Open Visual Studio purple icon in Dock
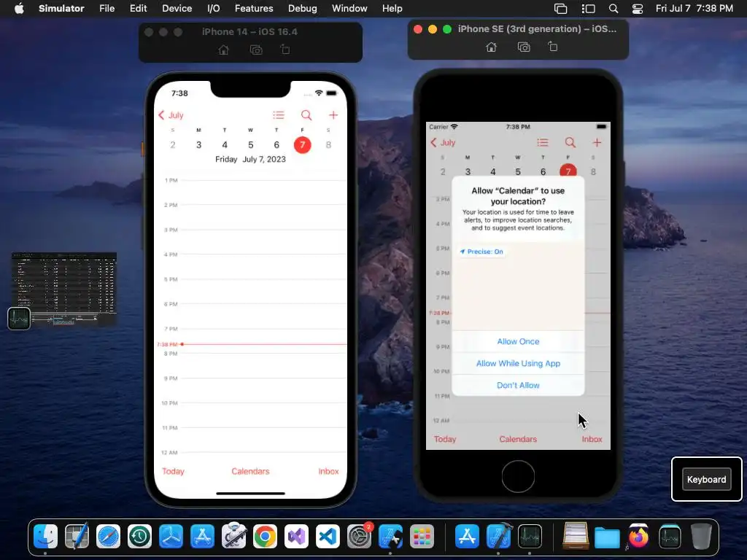Viewport: 747px width, 560px height. point(296,537)
